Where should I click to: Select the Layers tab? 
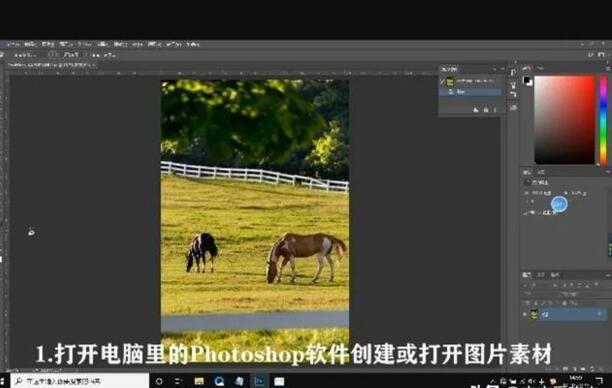(x=527, y=275)
